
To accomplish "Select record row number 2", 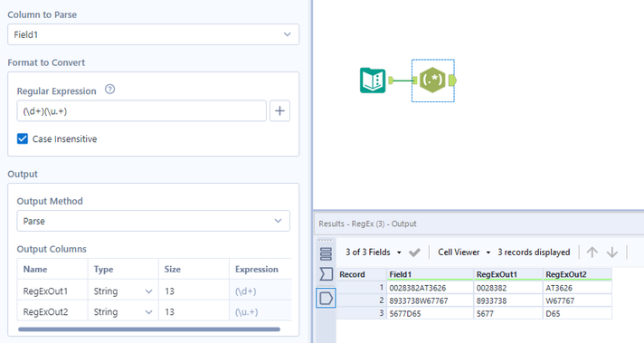I will click(362, 300).
